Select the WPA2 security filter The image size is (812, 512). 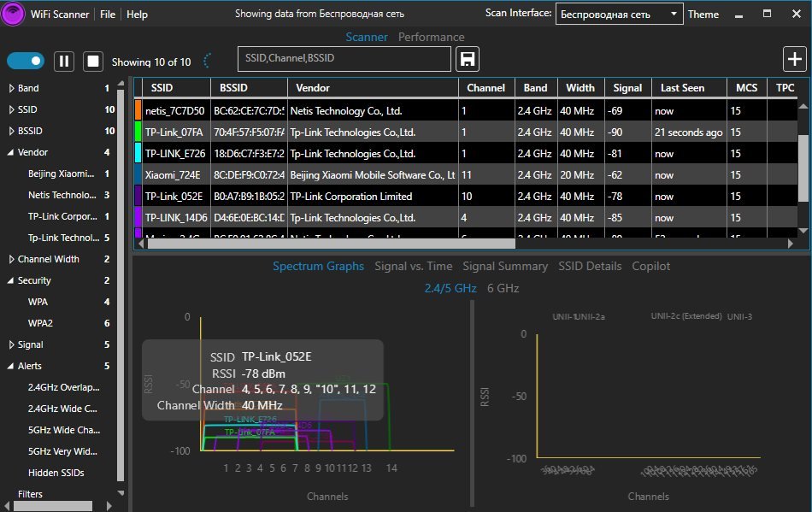41,323
